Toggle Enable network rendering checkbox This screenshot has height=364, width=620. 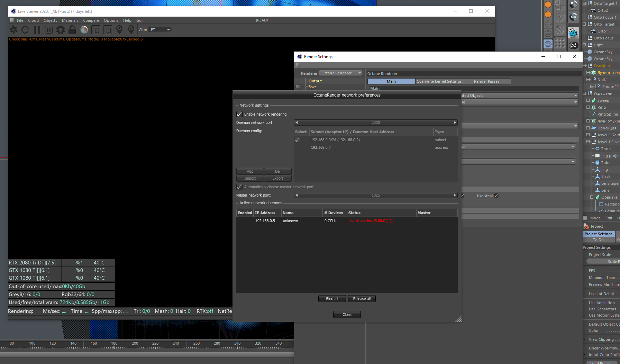tap(239, 114)
